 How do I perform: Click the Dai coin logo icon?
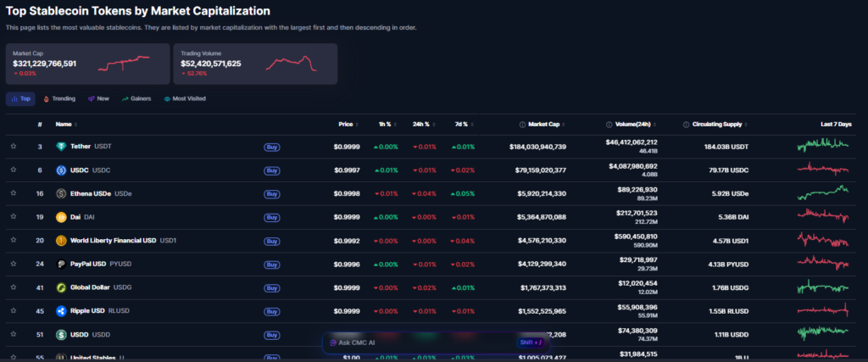coord(61,217)
